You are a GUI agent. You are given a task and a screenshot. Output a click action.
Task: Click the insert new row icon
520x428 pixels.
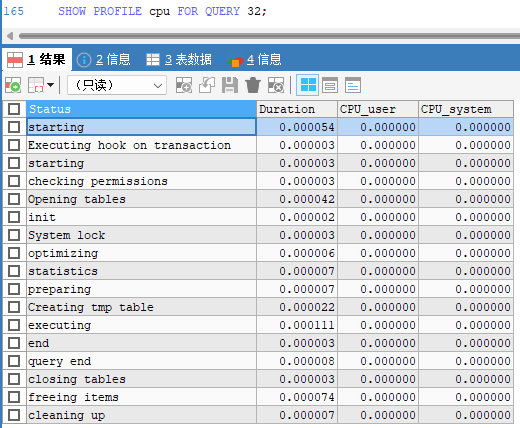pos(13,85)
